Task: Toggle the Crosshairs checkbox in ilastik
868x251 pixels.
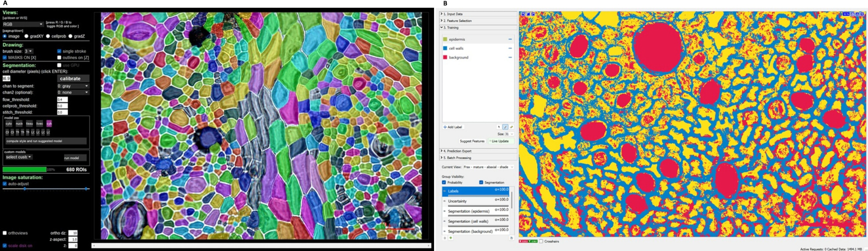Action: pyautogui.click(x=541, y=241)
